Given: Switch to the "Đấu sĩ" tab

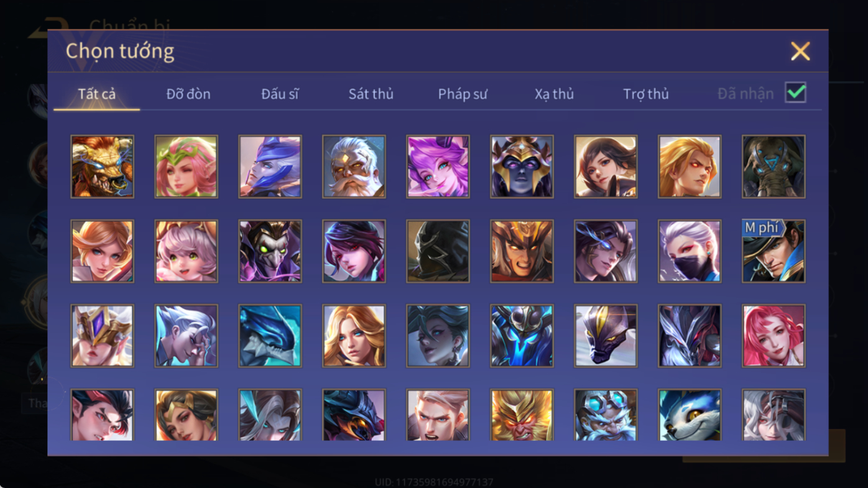Looking at the screenshot, I should [x=280, y=94].
